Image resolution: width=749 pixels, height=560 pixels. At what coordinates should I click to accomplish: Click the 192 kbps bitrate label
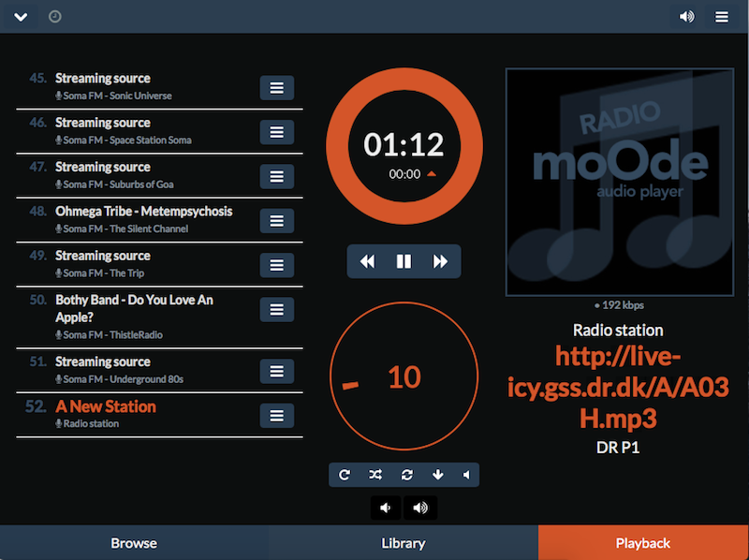pyautogui.click(x=619, y=305)
